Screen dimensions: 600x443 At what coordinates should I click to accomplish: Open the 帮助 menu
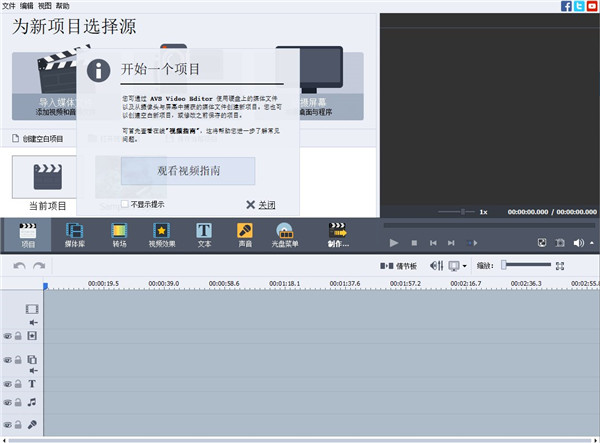pyautogui.click(x=63, y=6)
